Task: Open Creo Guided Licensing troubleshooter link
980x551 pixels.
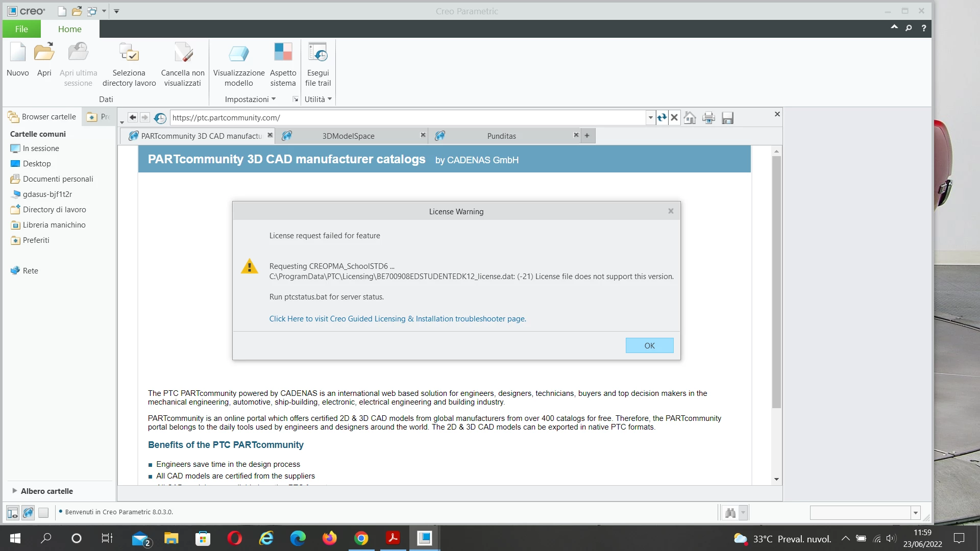Action: (398, 319)
